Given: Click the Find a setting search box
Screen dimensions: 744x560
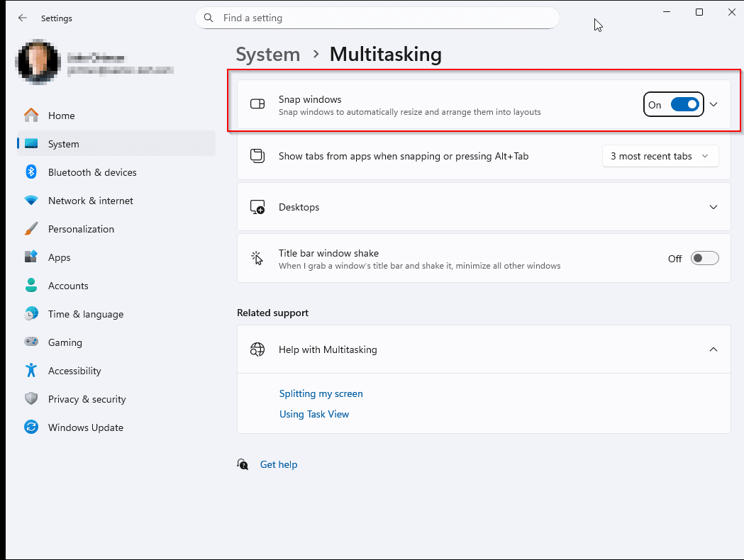Looking at the screenshot, I should pos(377,18).
